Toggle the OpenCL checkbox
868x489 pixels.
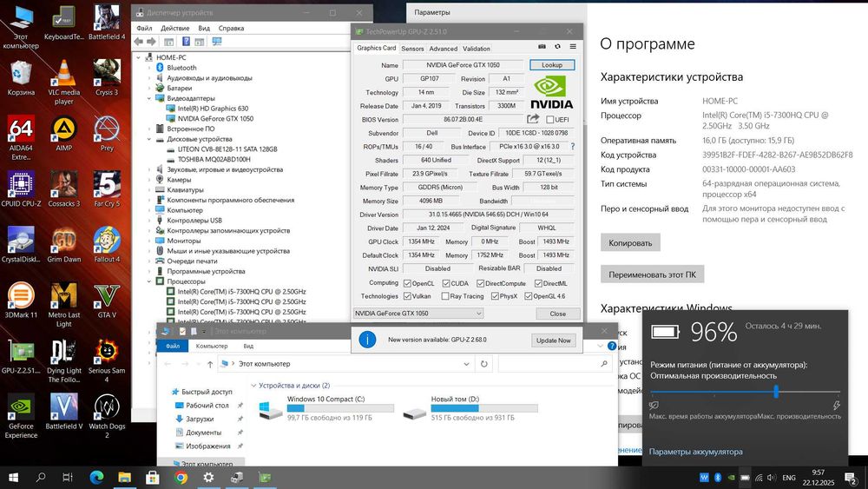[x=407, y=283]
